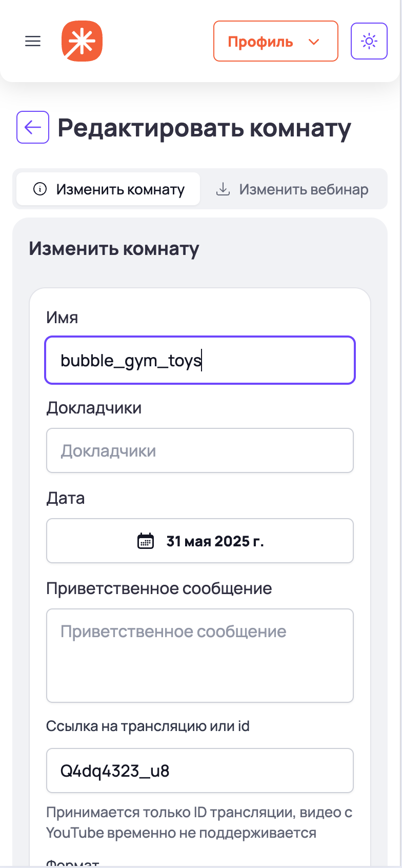Click the calendar icon in the date field

[146, 541]
